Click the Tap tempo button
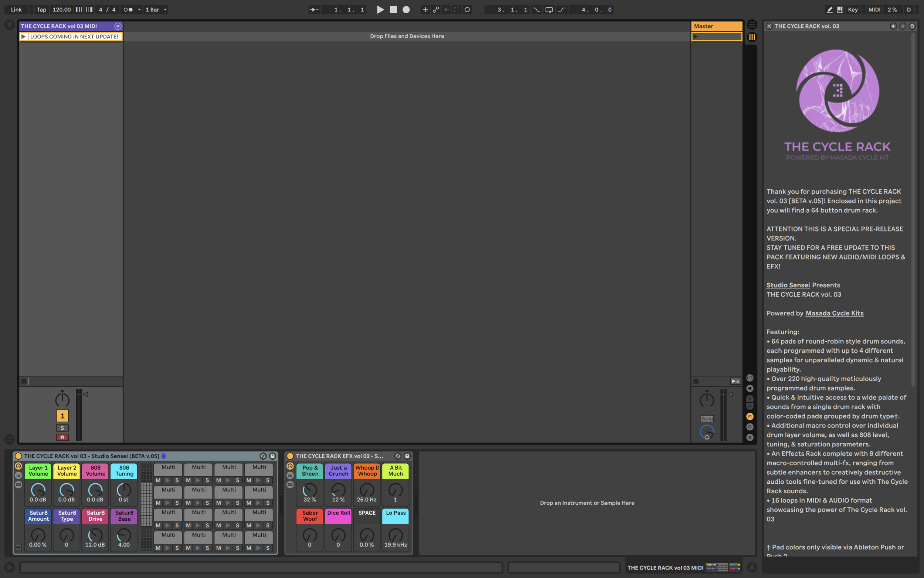Image resolution: width=924 pixels, height=578 pixels. [x=41, y=10]
